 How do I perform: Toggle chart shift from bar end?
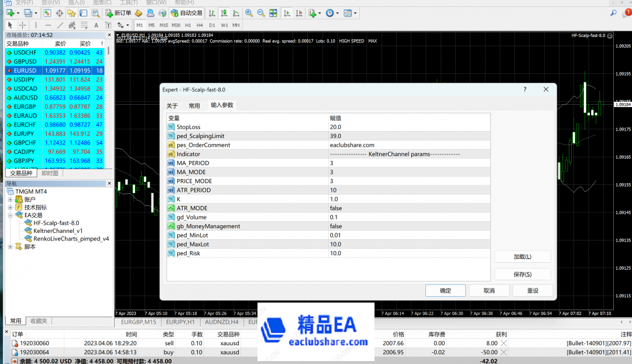pyautogui.click(x=298, y=13)
